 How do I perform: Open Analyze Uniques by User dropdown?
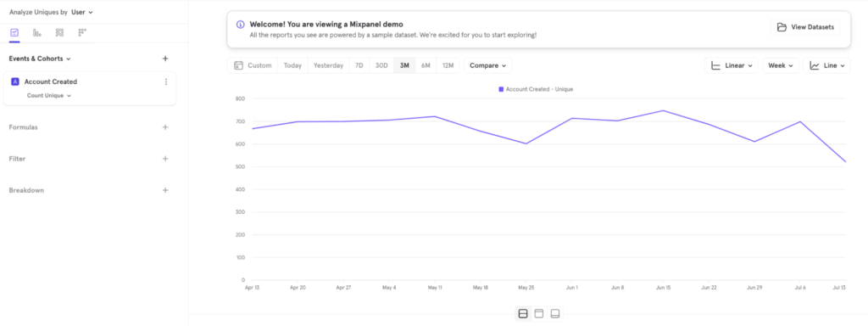pos(82,12)
